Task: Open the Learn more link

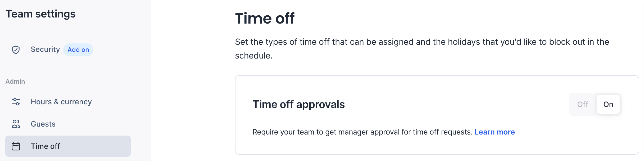Action: coord(495,132)
